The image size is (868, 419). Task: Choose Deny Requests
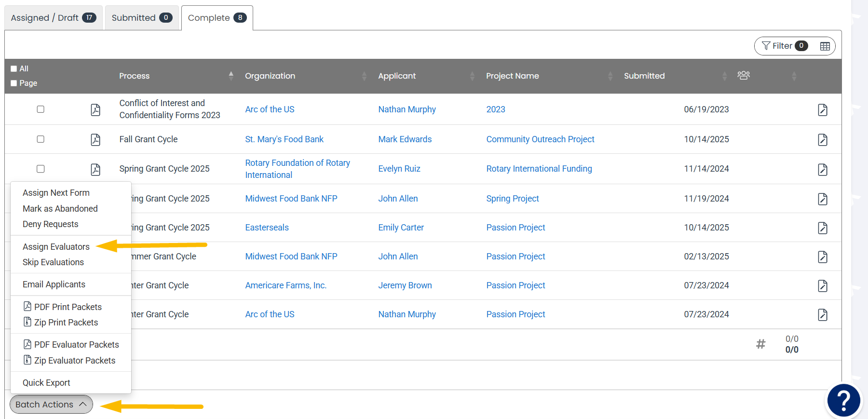(50, 224)
